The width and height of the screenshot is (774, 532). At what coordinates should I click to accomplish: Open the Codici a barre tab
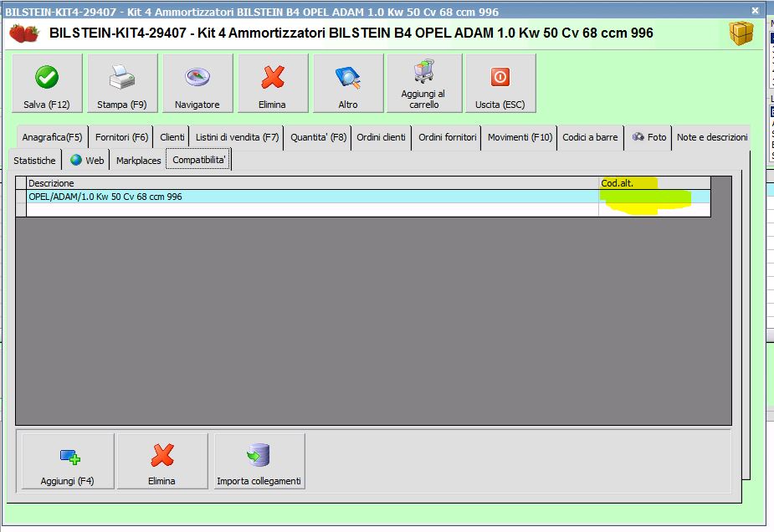coord(590,137)
